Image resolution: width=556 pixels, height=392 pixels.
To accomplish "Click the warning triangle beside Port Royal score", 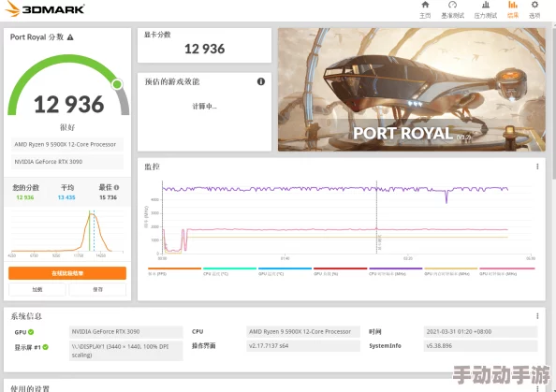I will click(x=70, y=37).
